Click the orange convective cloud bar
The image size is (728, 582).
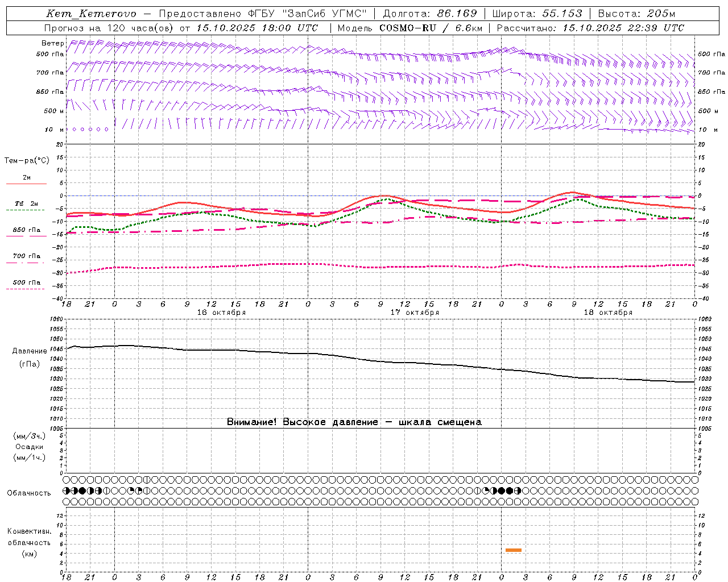click(514, 550)
